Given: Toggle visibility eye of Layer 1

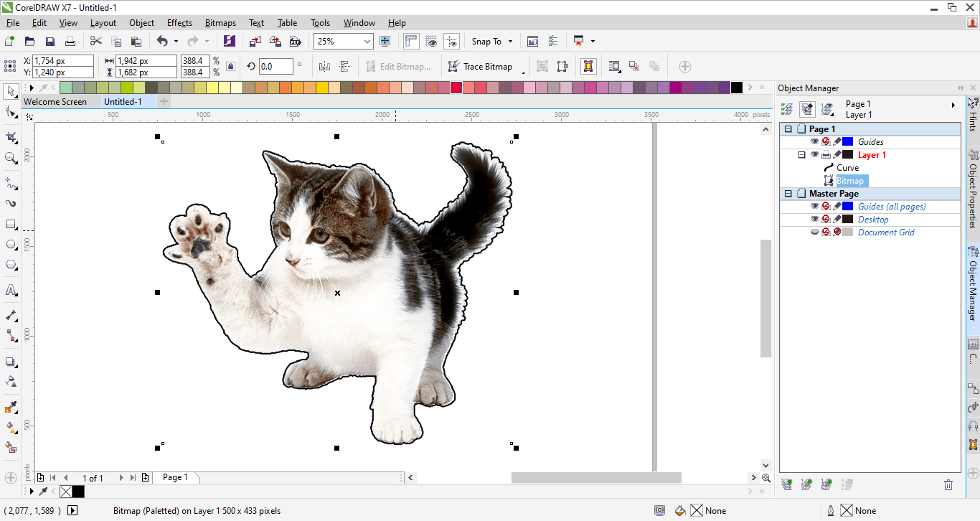Looking at the screenshot, I should [x=814, y=154].
